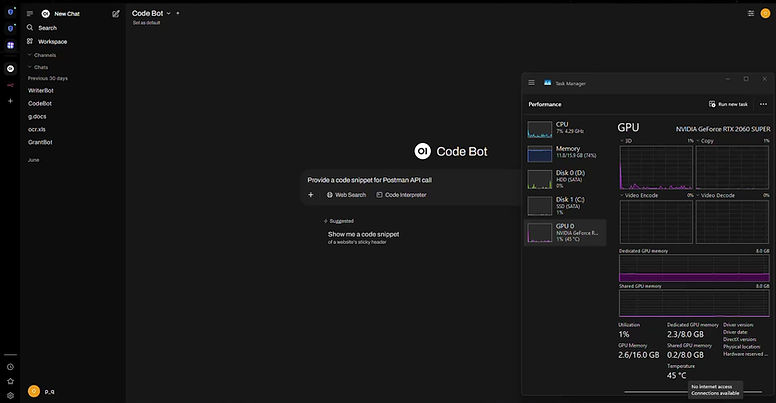Click the Set as default link

click(146, 23)
